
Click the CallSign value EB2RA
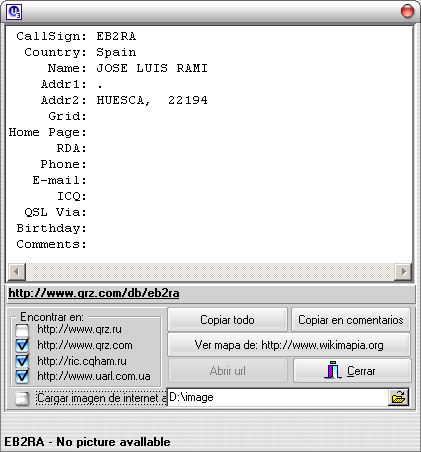coord(116,36)
